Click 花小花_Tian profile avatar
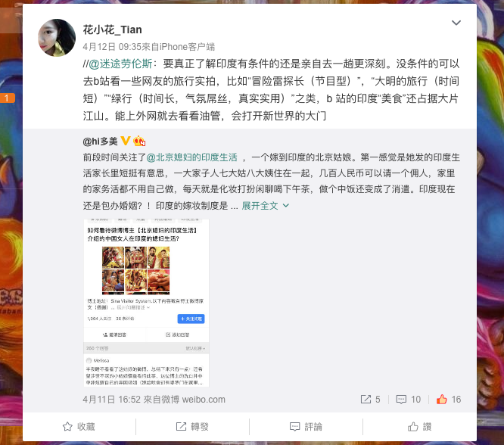504x445 pixels. [57, 38]
